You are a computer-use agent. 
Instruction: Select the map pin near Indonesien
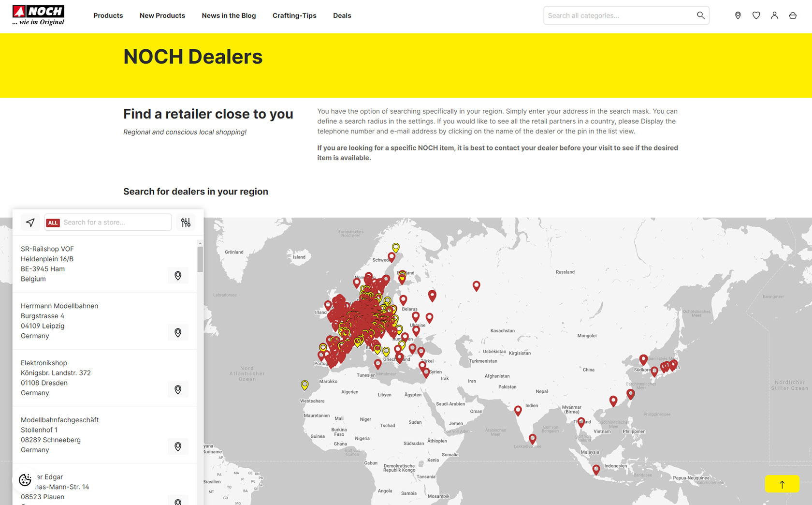(596, 470)
